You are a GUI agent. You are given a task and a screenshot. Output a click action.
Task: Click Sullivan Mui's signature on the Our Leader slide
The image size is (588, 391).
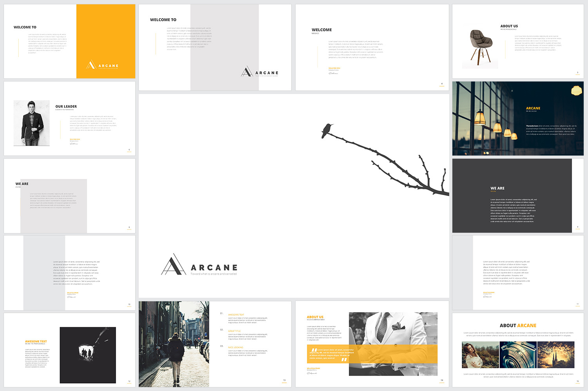point(74,144)
